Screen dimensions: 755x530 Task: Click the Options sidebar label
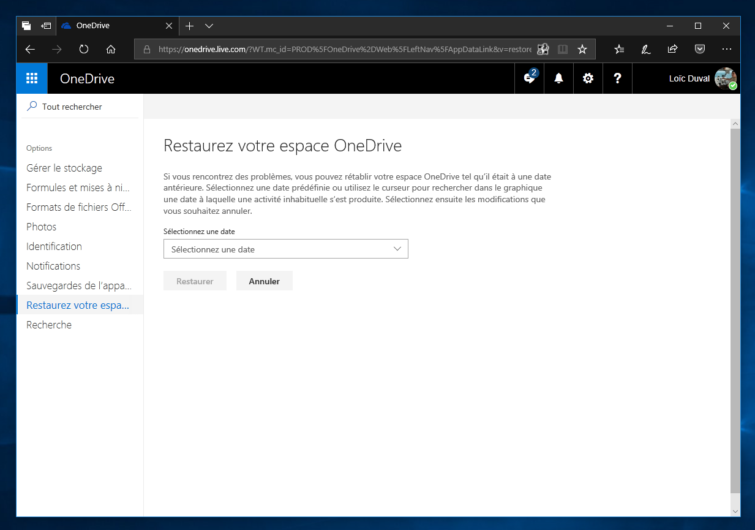point(39,148)
